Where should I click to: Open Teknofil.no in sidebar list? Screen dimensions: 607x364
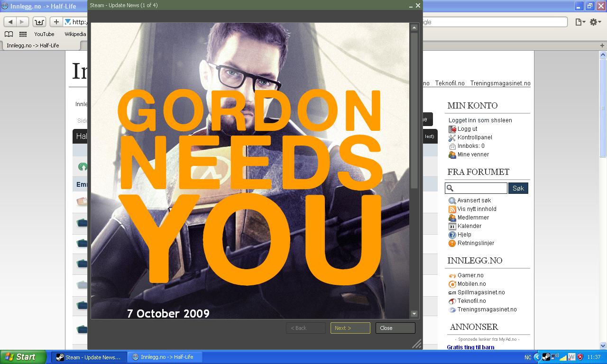pos(472,301)
